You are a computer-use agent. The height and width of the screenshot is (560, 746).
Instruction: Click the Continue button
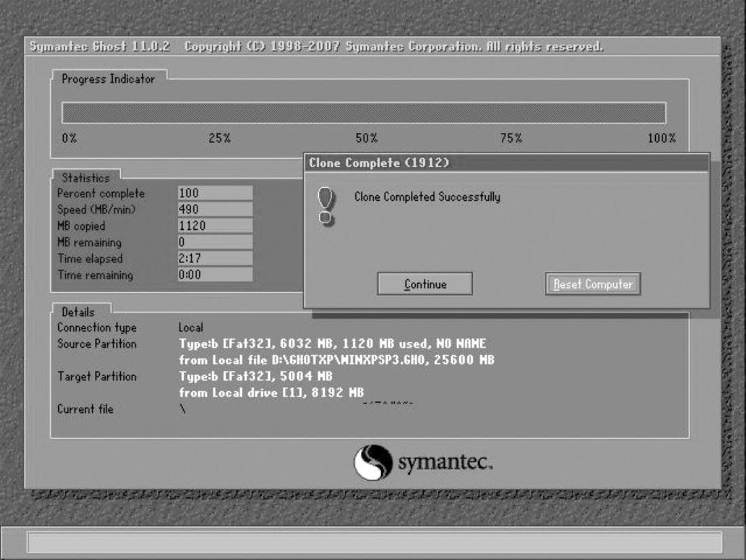click(x=425, y=284)
